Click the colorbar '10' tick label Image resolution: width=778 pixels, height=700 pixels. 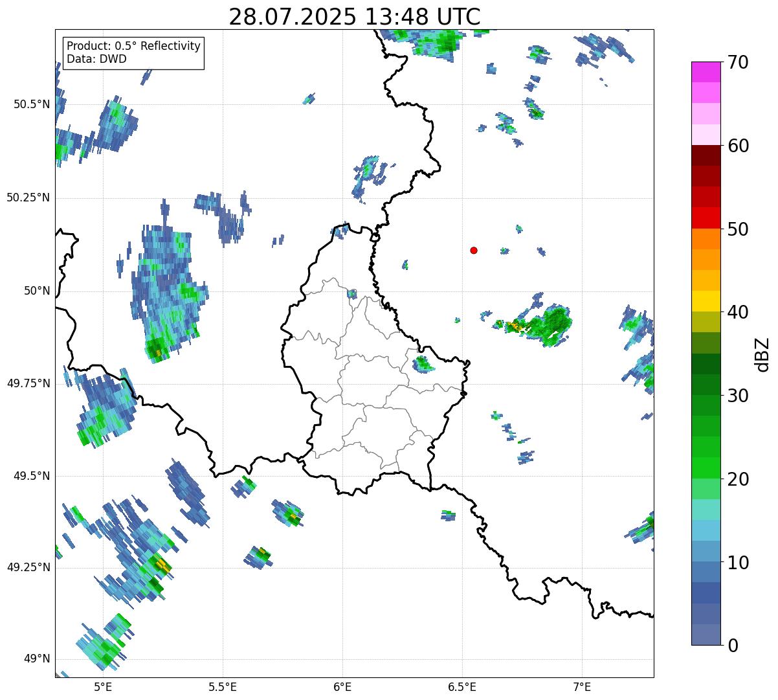tap(738, 563)
